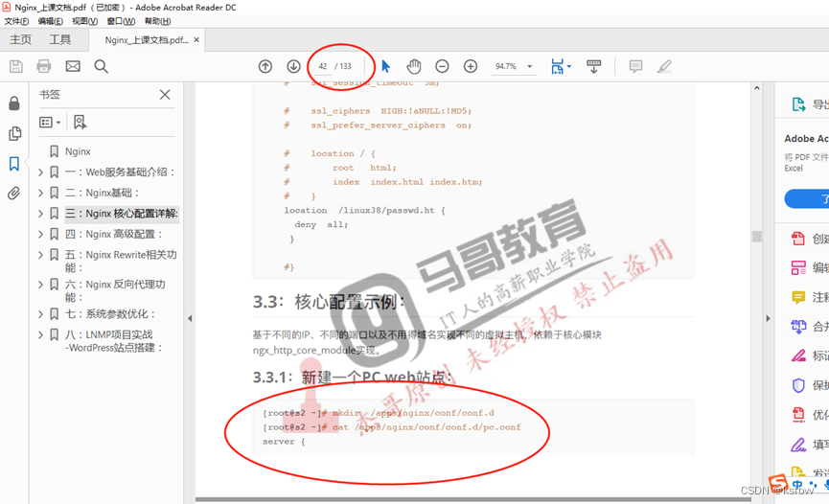
Task: Click the Save file icon
Action: point(16,66)
